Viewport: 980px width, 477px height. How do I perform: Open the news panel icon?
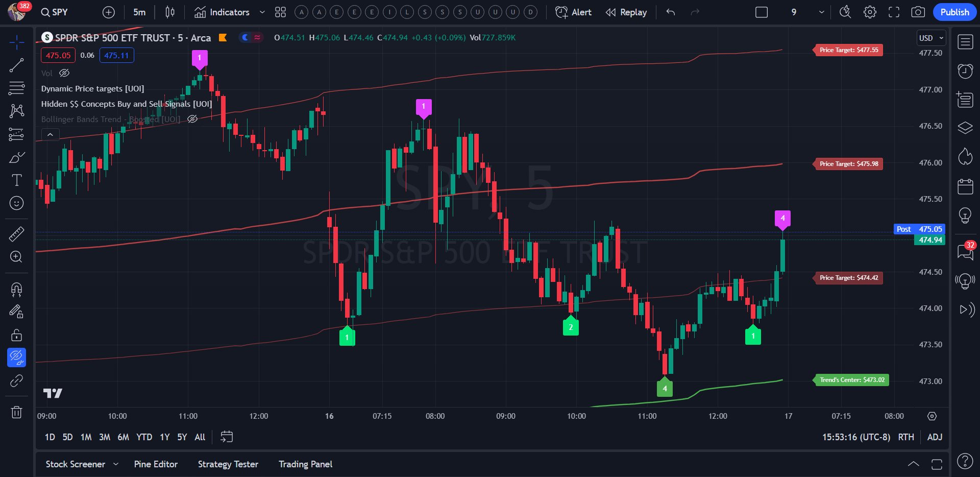tap(965, 99)
